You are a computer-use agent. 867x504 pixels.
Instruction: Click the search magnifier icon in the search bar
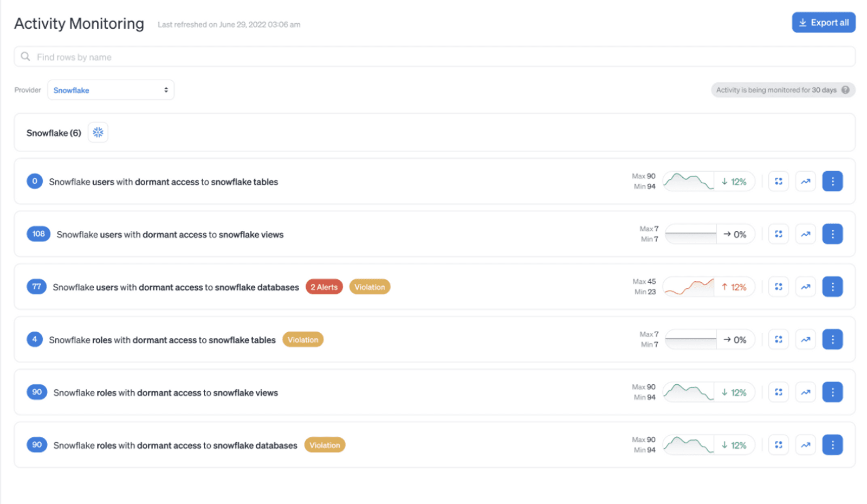(25, 56)
